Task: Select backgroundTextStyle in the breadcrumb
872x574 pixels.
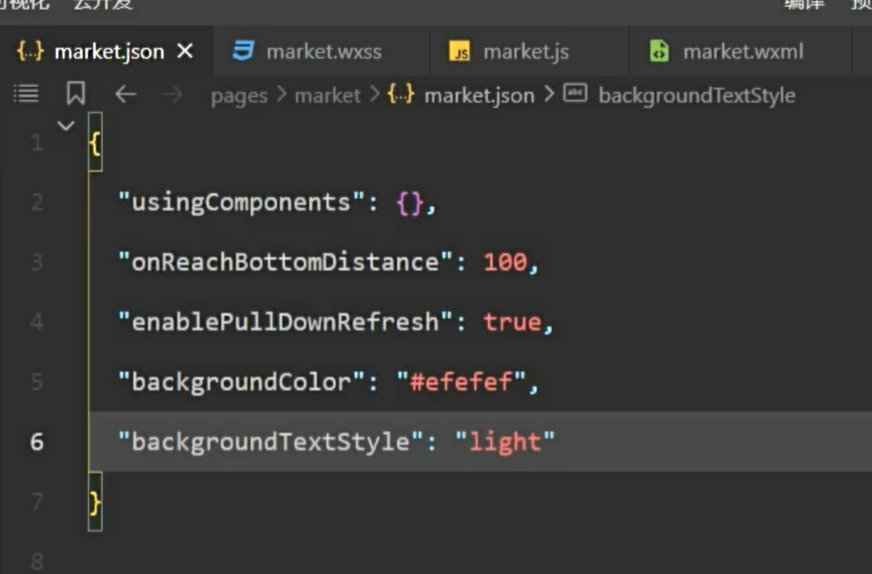Action: point(696,96)
